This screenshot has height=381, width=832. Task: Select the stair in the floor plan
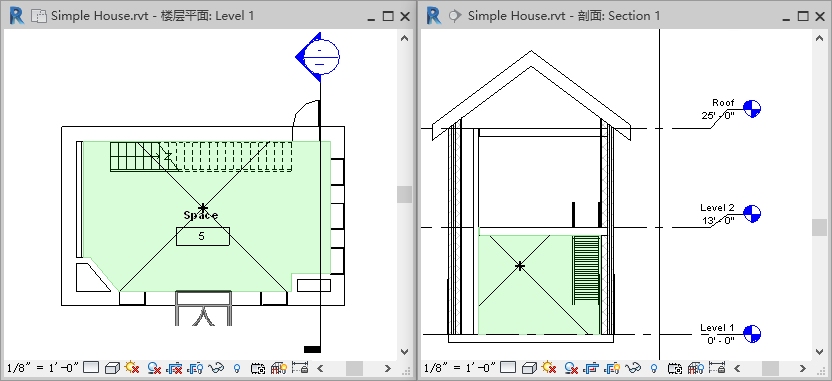(x=202, y=157)
